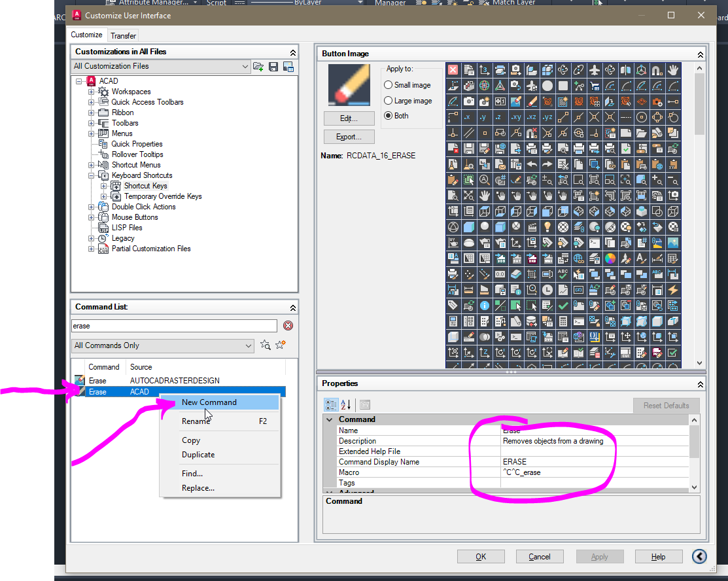Collapse the Command List panel
The width and height of the screenshot is (728, 581).
[292, 308]
